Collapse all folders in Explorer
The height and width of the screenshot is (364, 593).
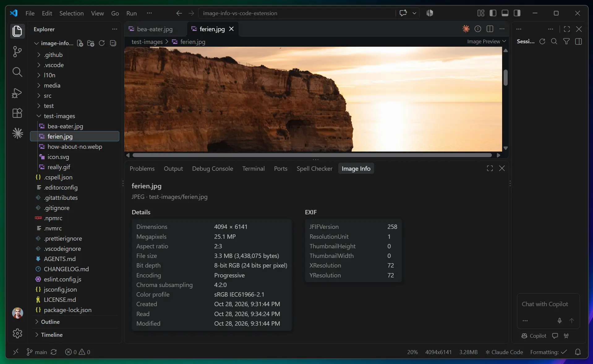(x=113, y=43)
